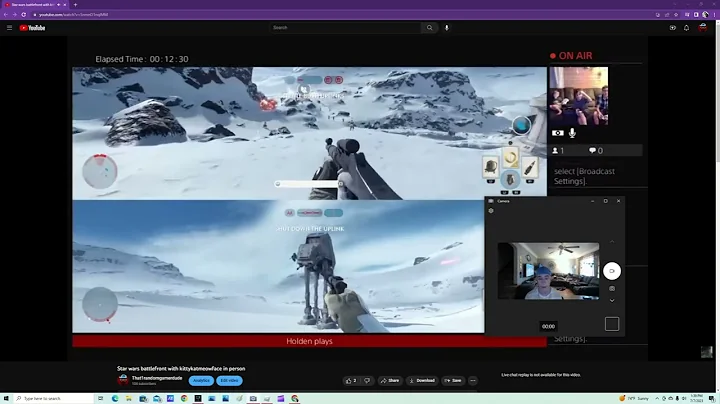
Task: Open the YouTube guide hamburger menu
Action: [x=9, y=28]
